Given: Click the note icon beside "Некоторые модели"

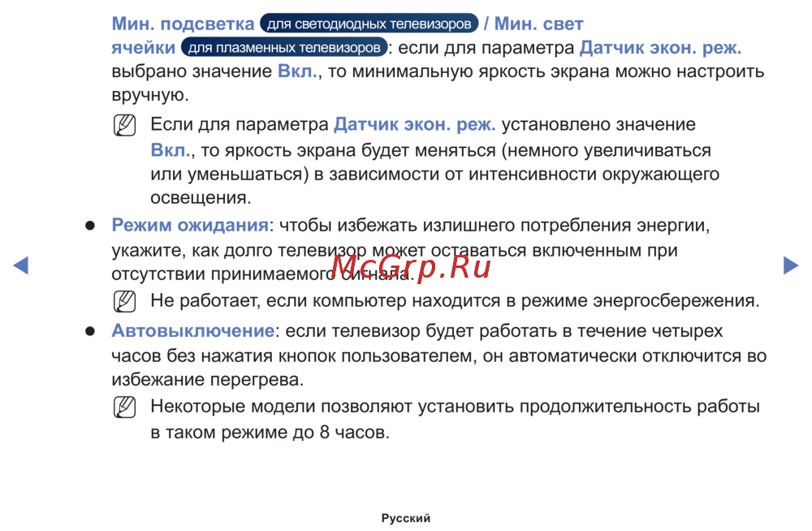Looking at the screenshot, I should [125, 408].
